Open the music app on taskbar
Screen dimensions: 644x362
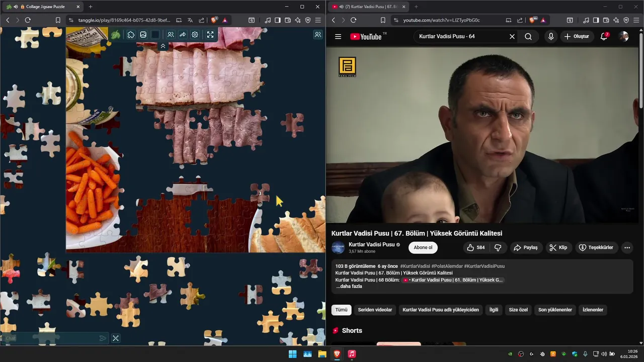(x=352, y=354)
